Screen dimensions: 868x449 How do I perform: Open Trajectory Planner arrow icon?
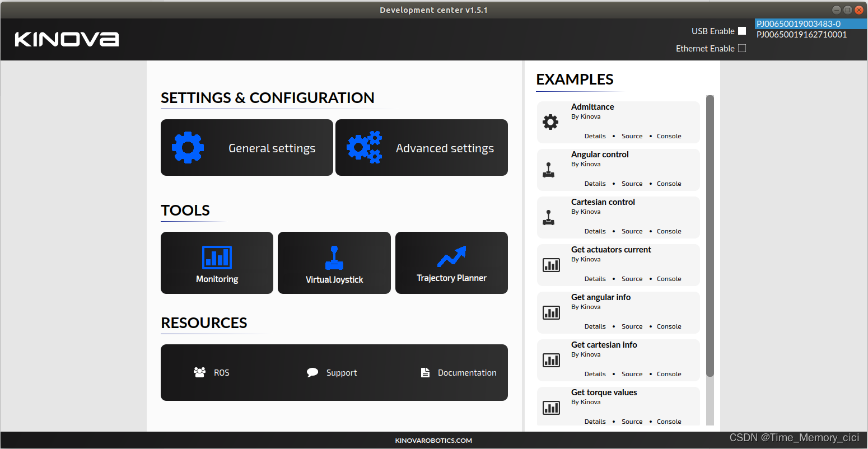(451, 256)
